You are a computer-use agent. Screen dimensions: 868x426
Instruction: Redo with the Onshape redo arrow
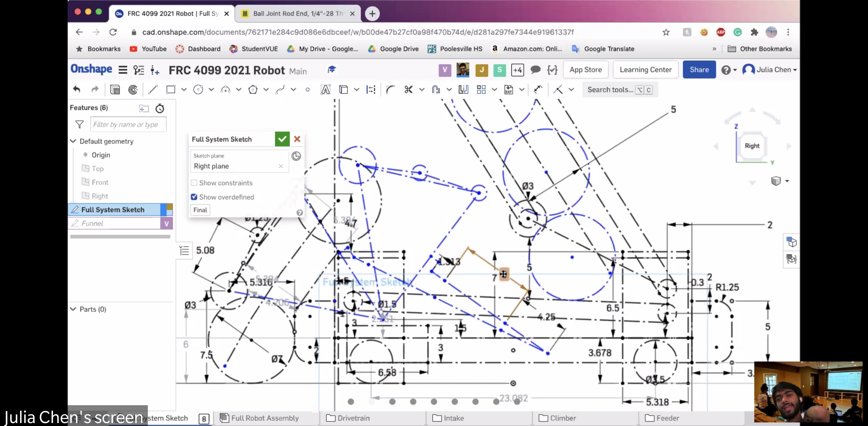pos(95,89)
